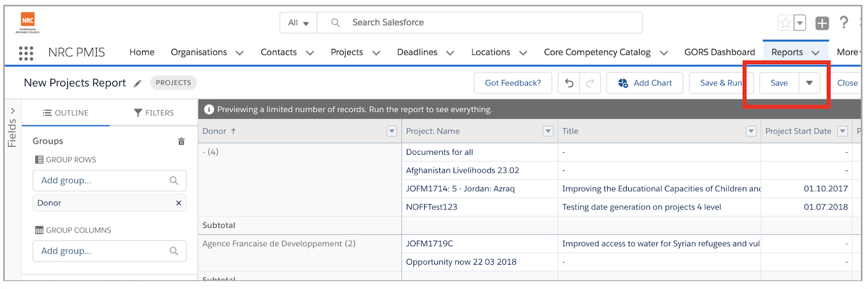Viewport: 868px width, 289px height.
Task: Click the Group Rows add group field
Action: click(x=110, y=180)
